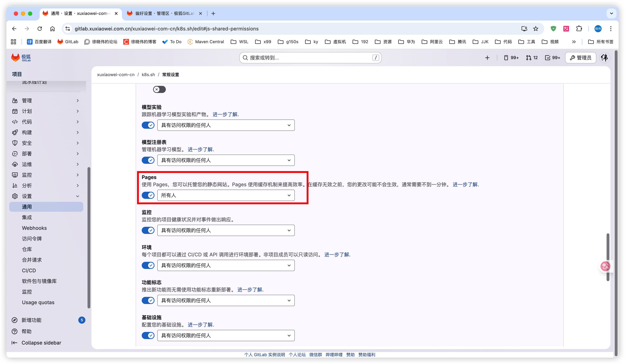Switch to 偏好设置 管理区 browser tab

pos(164,13)
